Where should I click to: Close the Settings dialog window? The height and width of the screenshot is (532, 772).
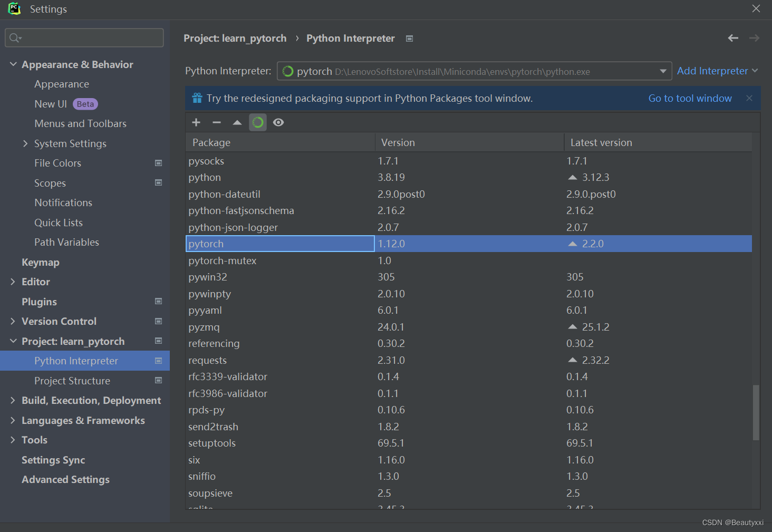[756, 8]
